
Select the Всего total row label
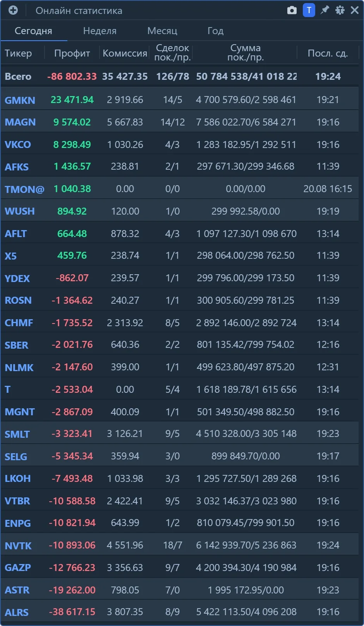(18, 76)
